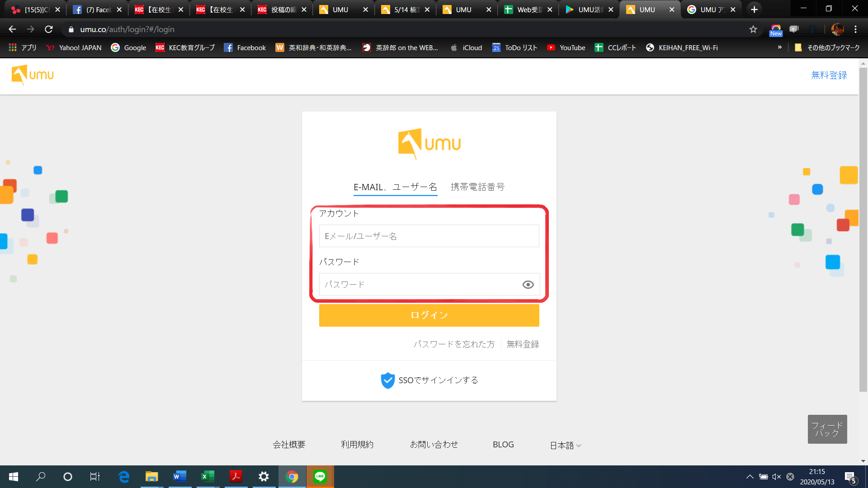868x488 pixels.
Task: Launch Microsoft Edge from taskbar
Action: (x=123, y=477)
